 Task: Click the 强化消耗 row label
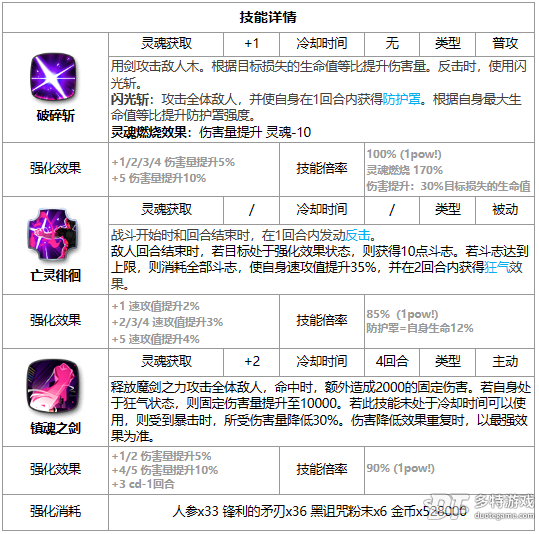(x=55, y=512)
